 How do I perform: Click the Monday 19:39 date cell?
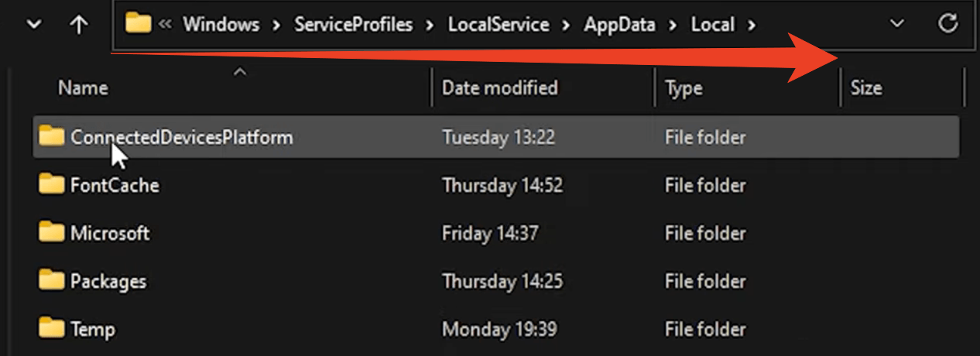pyautogui.click(x=499, y=330)
